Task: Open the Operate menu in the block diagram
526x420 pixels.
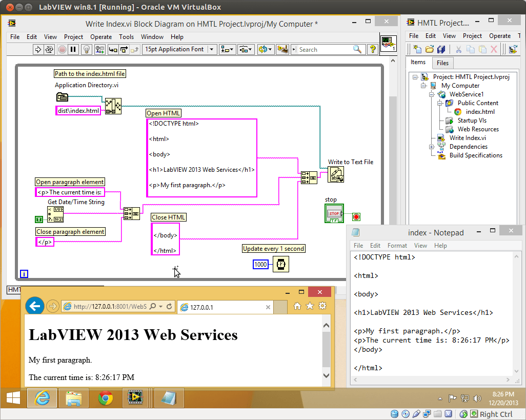Action: click(x=101, y=37)
